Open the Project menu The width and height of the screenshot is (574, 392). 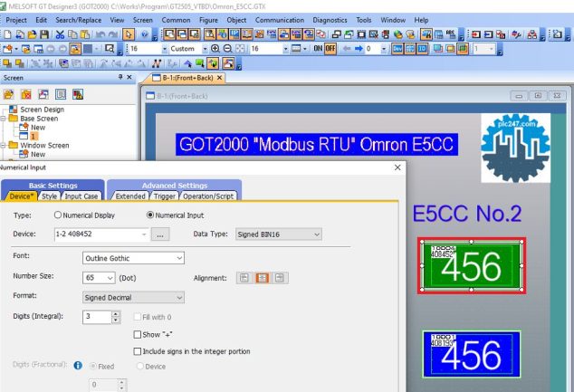(16, 20)
